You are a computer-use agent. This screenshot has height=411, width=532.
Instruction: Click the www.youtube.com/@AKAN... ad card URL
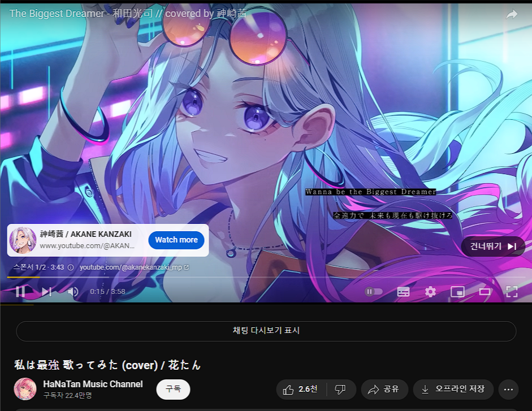pos(87,246)
